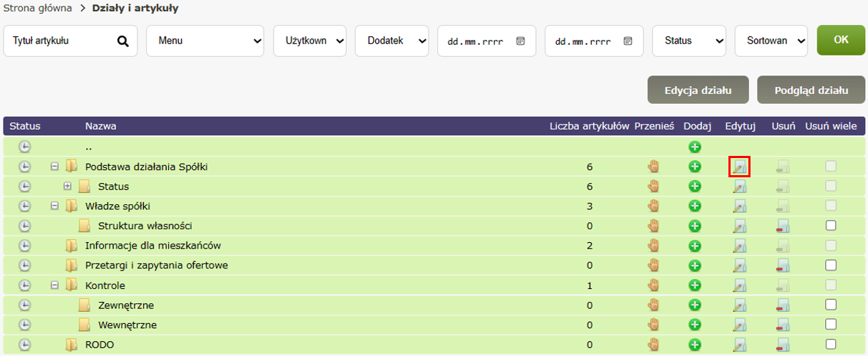Delete the Struktura własności section
The image size is (868, 356).
783,226
